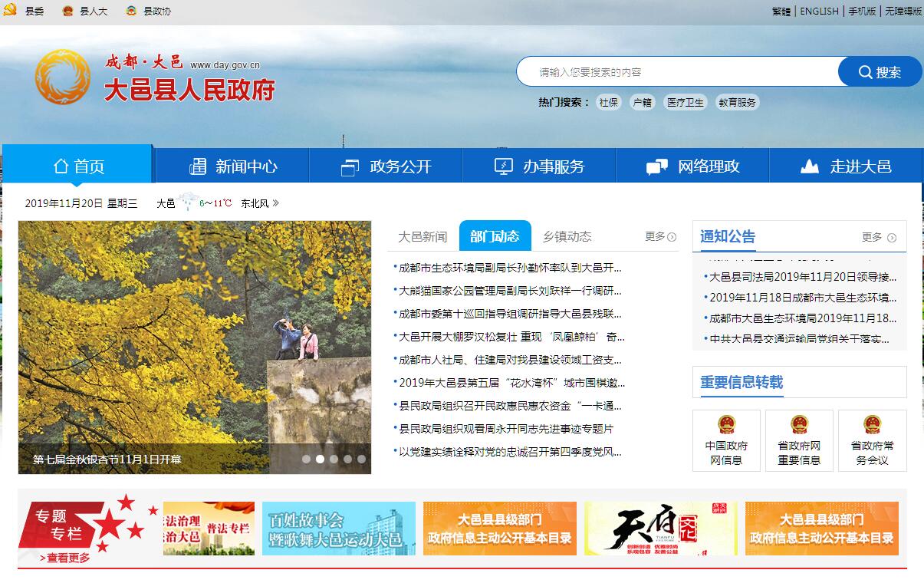924x583 pixels.
Task: Select the second carousel indicator dot
Action: click(321, 459)
